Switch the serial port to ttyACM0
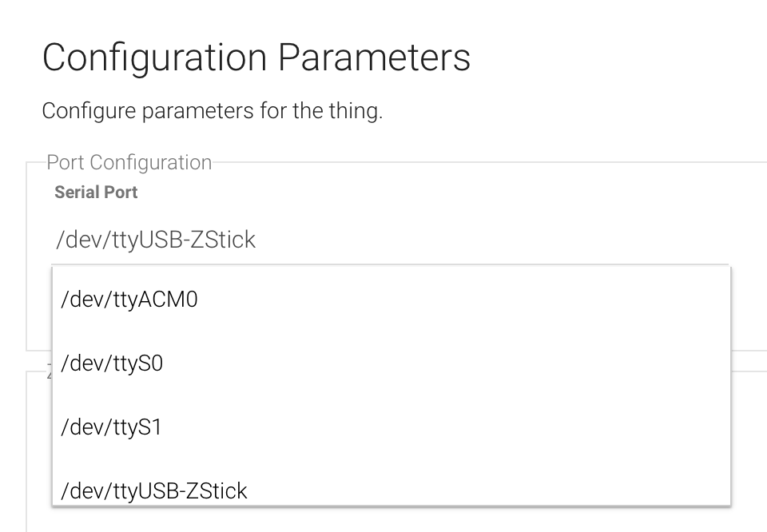Screen dimensions: 767x532 coord(129,300)
